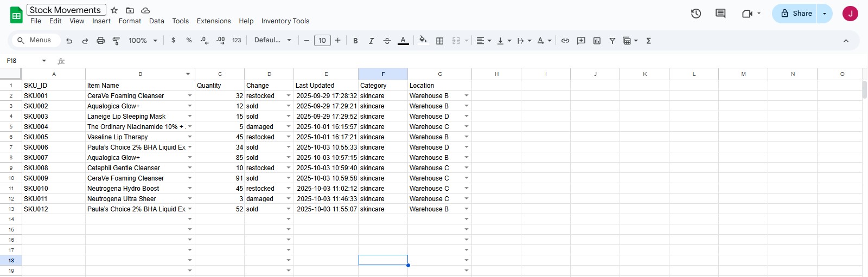The image size is (868, 277).
Task: Open the Inventory Tools menu
Action: point(285,21)
